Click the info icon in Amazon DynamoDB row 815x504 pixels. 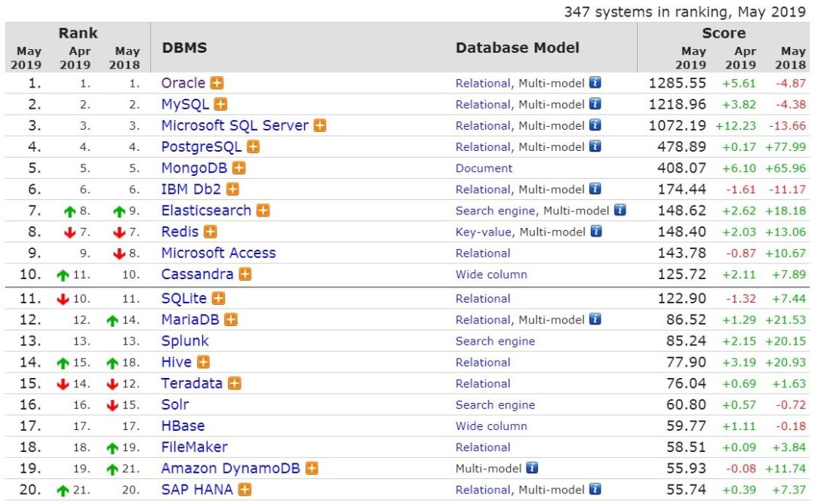[x=532, y=469]
